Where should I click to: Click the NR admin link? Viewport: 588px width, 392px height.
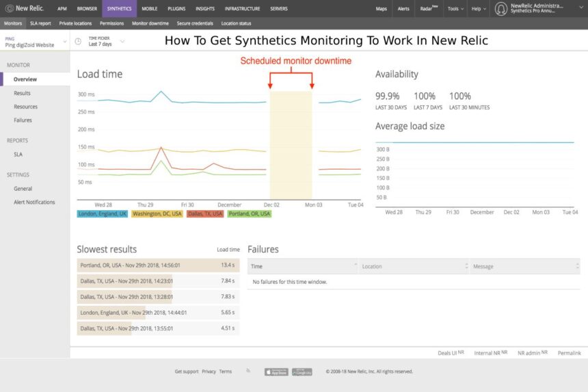tap(533, 353)
